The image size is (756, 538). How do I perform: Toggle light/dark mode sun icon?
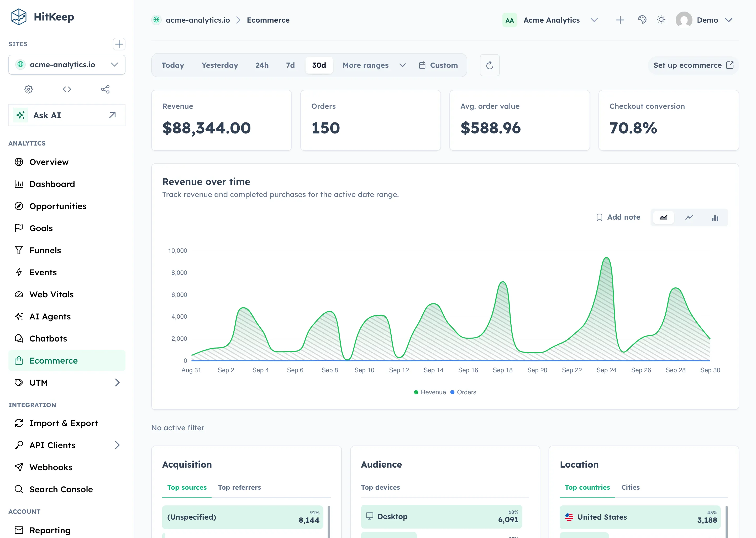661,20
